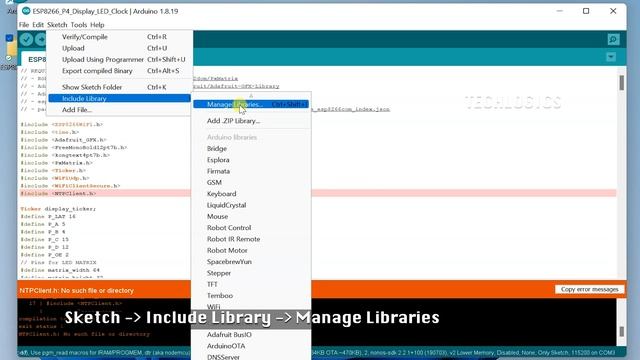Click the Adafruit_GFX.h include line
Image resolution: width=640 pixels, height=360 pixels.
coord(63,140)
